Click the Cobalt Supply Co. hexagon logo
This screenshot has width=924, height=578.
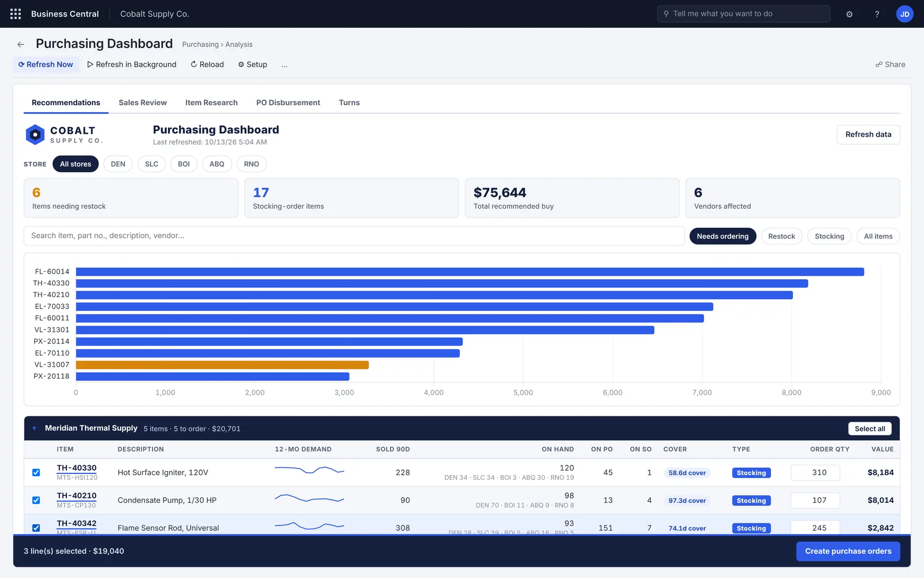tap(35, 135)
